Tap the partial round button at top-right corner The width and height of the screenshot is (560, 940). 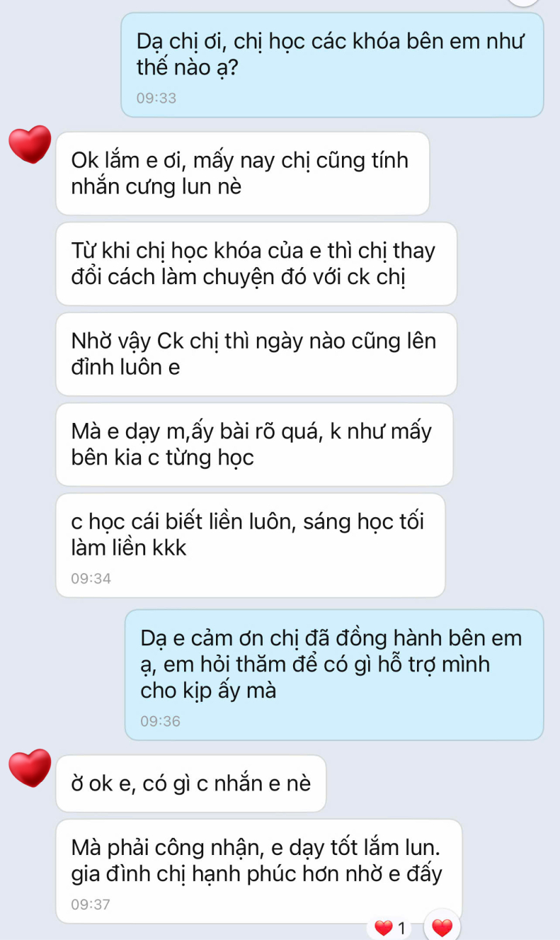click(x=524, y=2)
